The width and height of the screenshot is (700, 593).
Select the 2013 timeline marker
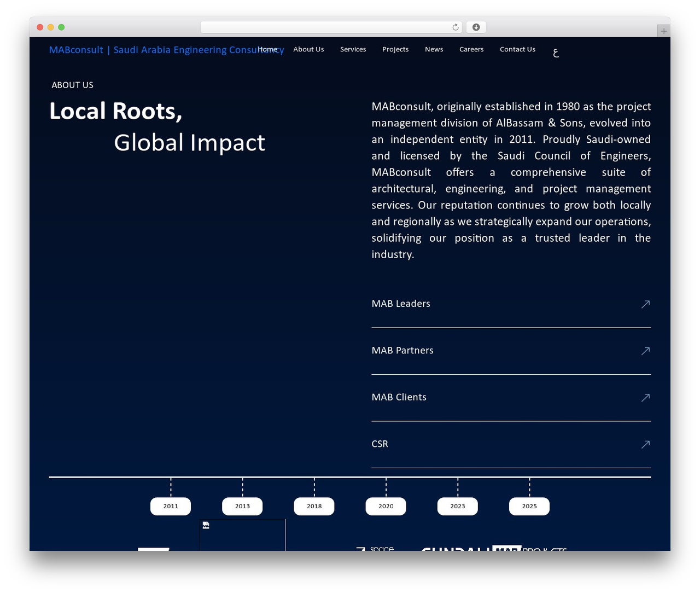[242, 507]
